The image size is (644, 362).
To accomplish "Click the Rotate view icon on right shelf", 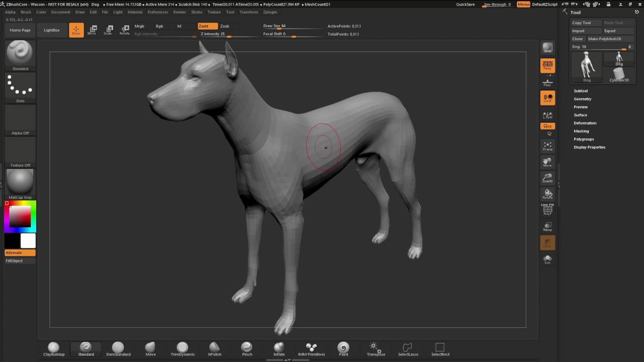I will (547, 195).
